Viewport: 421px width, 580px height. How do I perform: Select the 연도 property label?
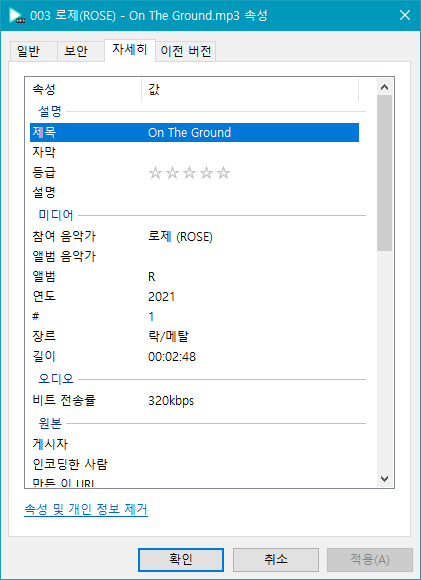pos(44,297)
